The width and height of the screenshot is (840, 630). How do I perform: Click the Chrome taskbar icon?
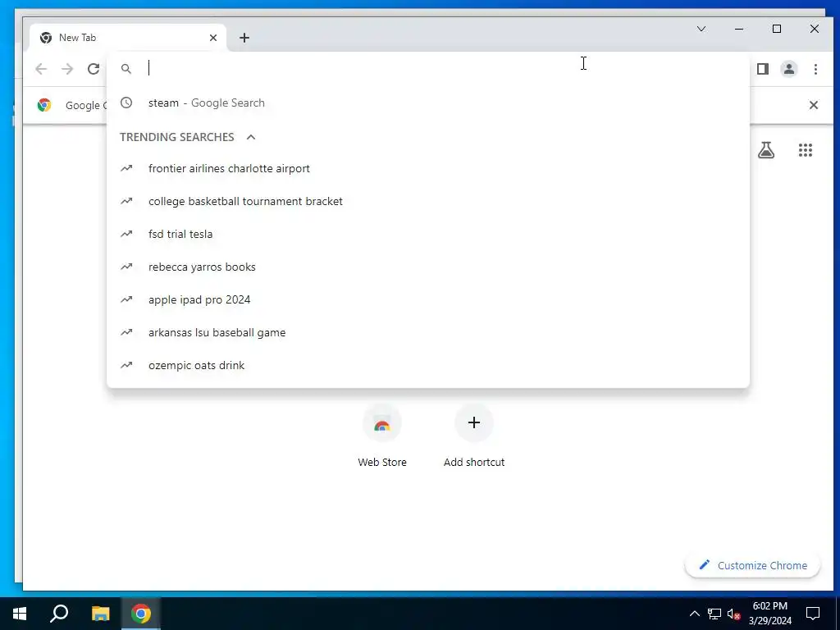(x=141, y=614)
